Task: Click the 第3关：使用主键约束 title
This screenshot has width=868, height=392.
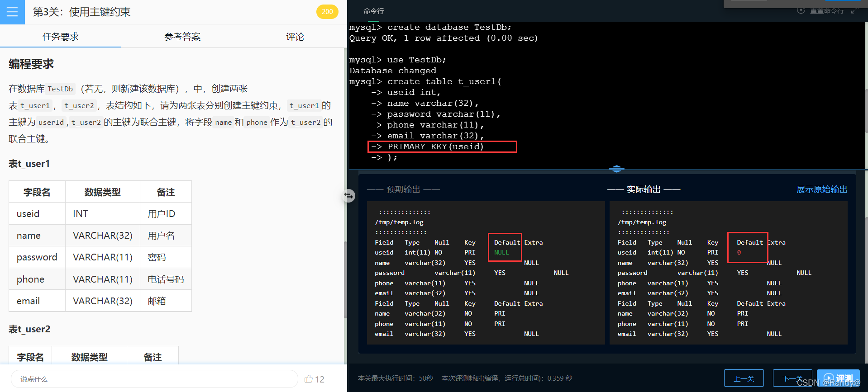Action: click(x=81, y=12)
